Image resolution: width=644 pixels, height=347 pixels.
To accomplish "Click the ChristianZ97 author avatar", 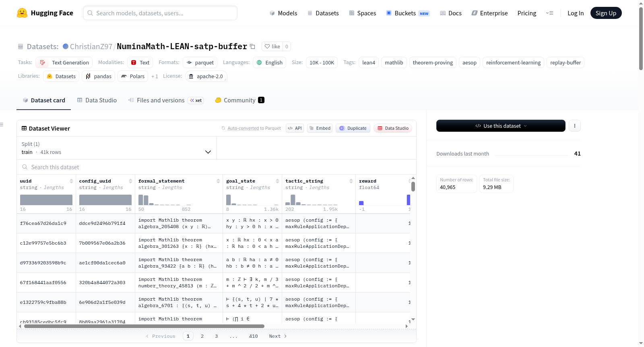I will [x=66, y=46].
